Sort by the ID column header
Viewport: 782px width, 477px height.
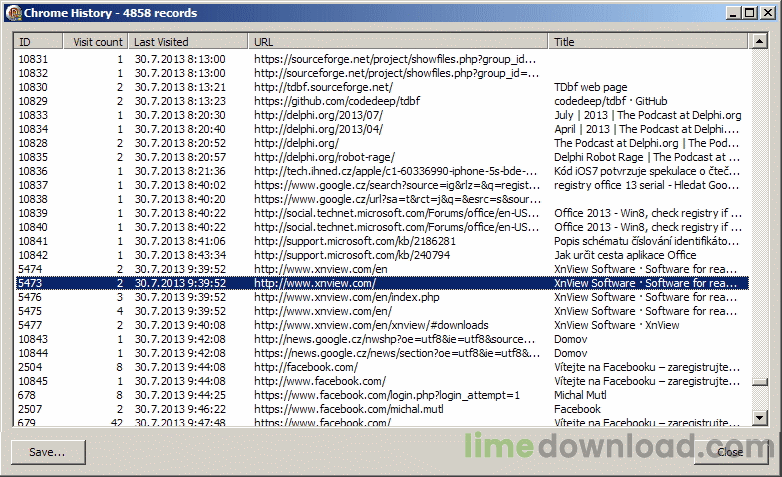coord(39,42)
